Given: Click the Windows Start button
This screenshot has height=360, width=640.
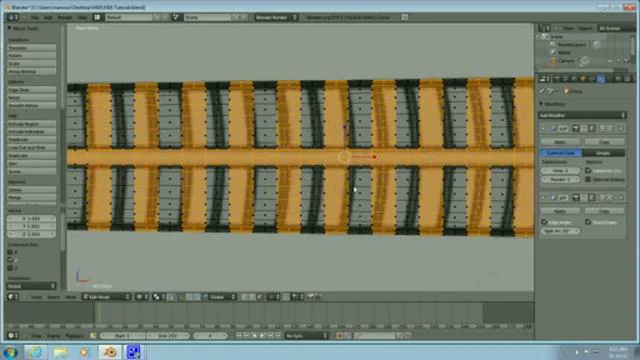Looking at the screenshot, I should (11, 352).
